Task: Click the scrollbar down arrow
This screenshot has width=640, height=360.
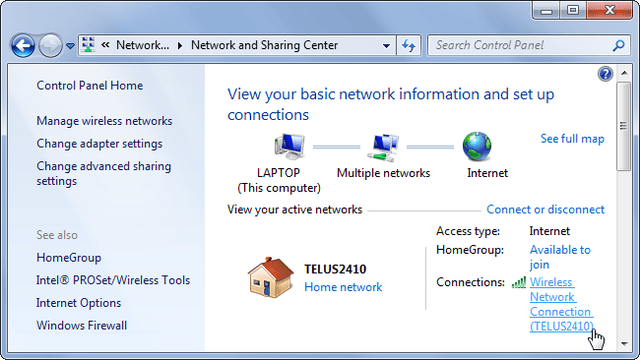Action: (x=624, y=344)
